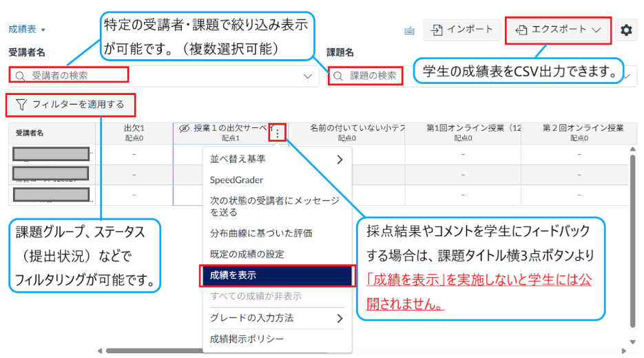Click the 出欠1 column header
This screenshot has height=358, width=644.
pos(134,133)
